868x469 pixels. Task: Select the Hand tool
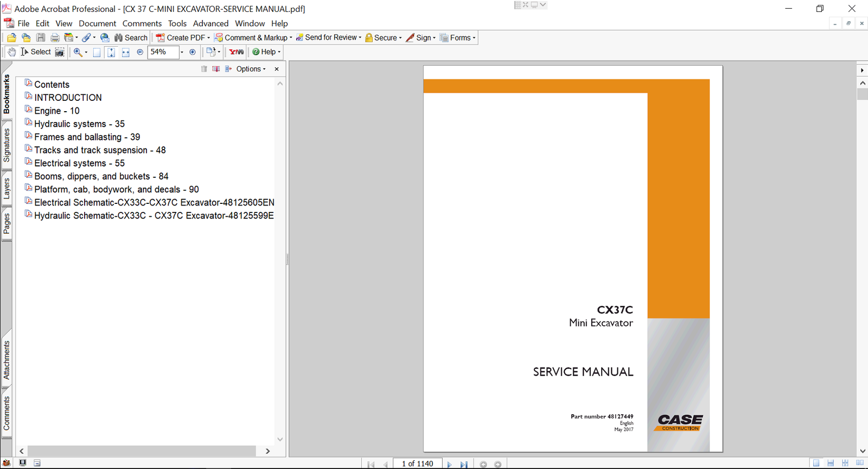coord(11,52)
